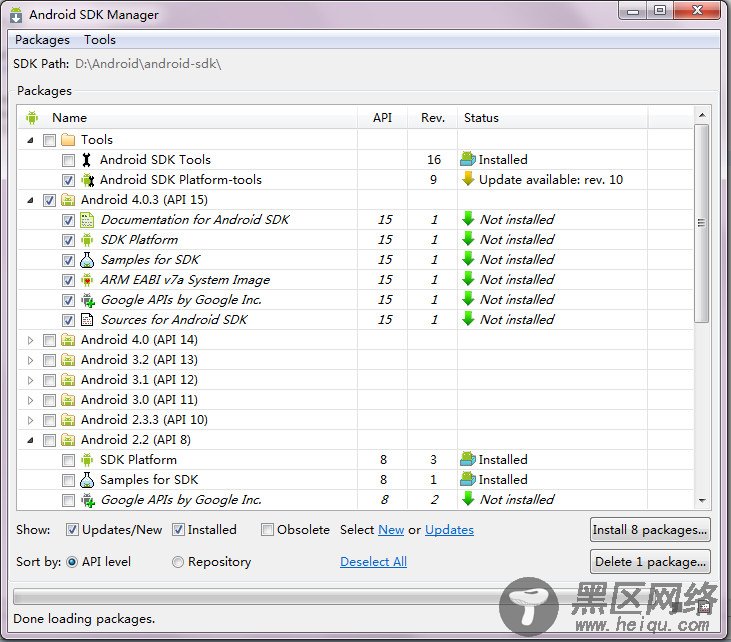Click the Android 3.1 (API 12) folder icon
The width and height of the screenshot is (731, 642).
(x=68, y=380)
